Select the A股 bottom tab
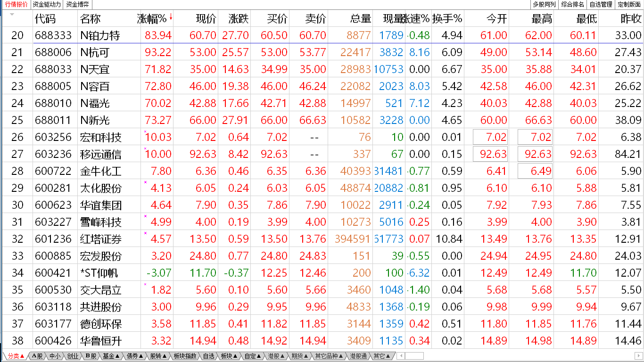644x362 pixels. click(37, 356)
